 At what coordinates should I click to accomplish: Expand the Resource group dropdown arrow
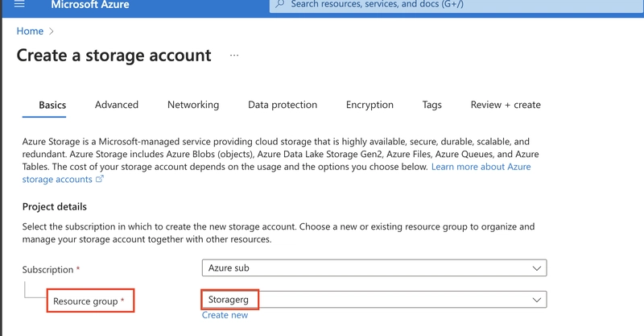pyautogui.click(x=536, y=300)
